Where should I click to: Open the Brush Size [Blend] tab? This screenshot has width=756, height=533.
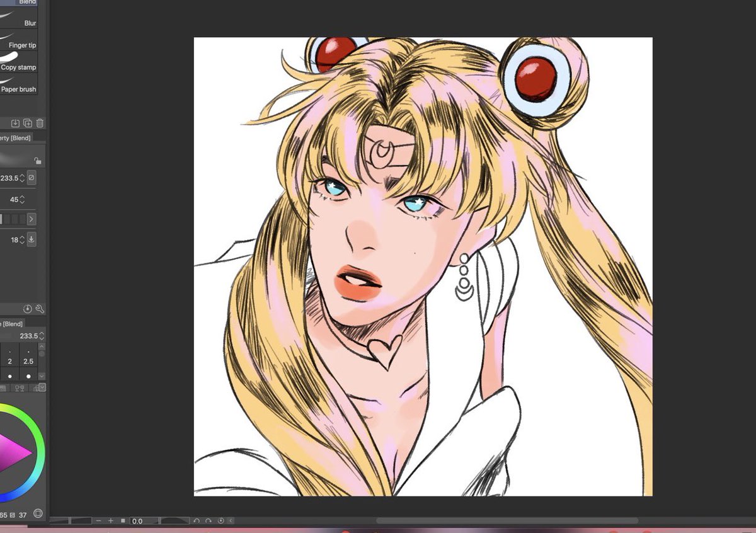click(x=13, y=323)
